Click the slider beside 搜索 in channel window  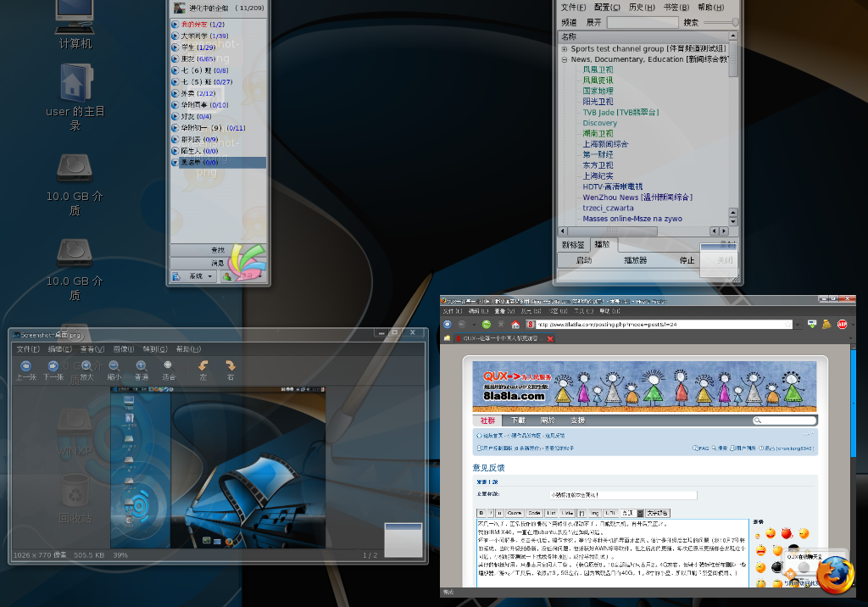pos(721,22)
